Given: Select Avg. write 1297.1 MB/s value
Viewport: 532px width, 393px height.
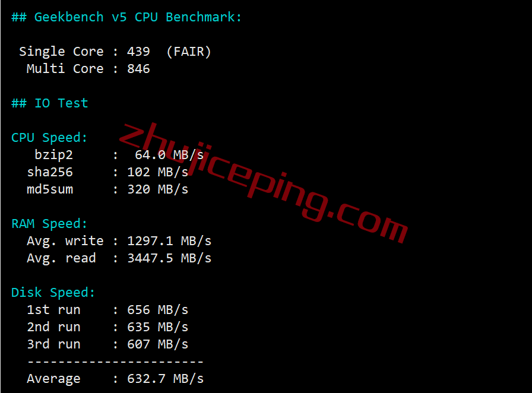Looking at the screenshot, I should coord(169,241).
